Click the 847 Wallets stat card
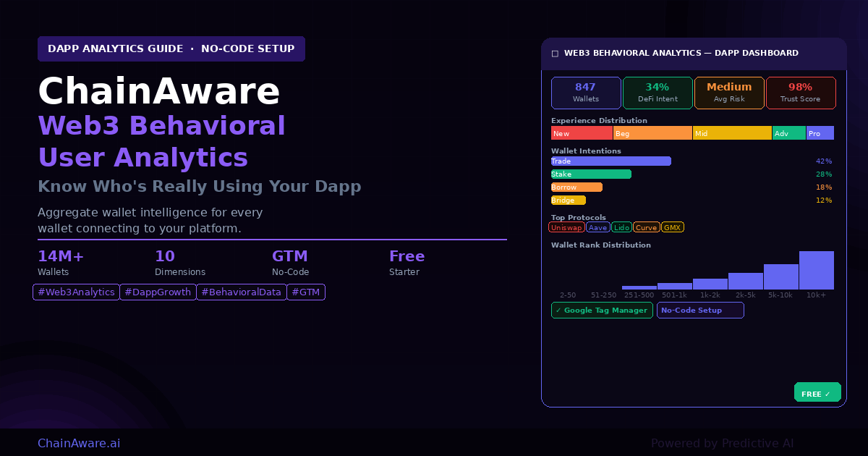Image resolution: width=868 pixels, height=456 pixels. coord(586,93)
